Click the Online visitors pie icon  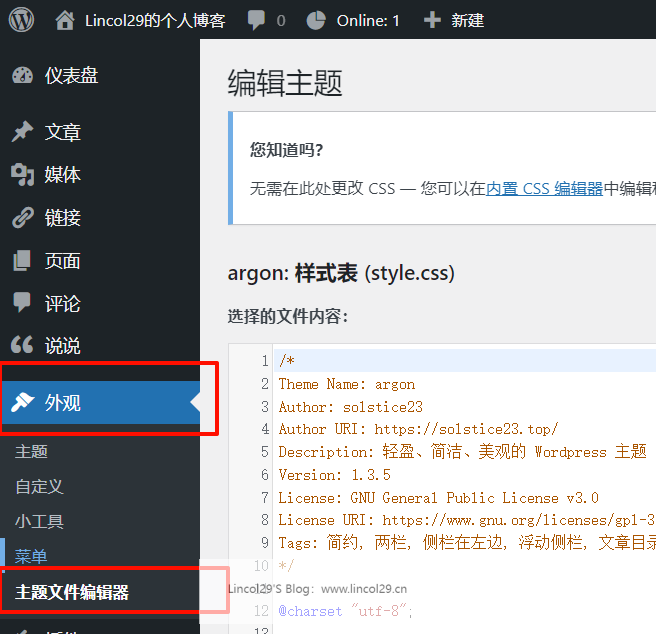[316, 20]
